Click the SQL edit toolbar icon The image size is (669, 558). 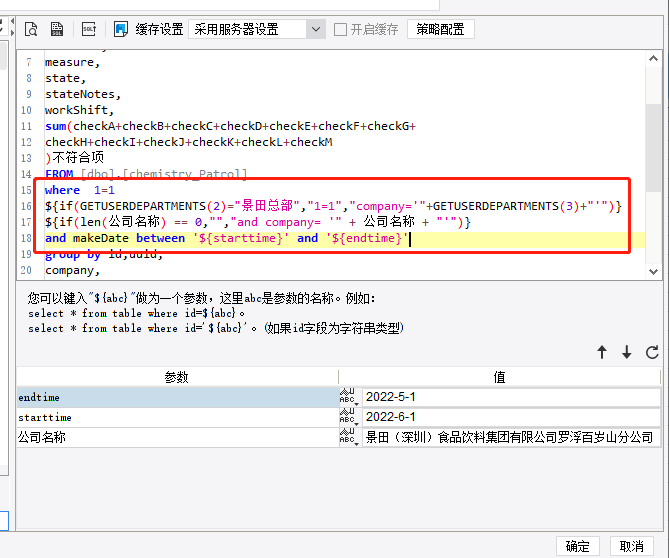point(89,29)
